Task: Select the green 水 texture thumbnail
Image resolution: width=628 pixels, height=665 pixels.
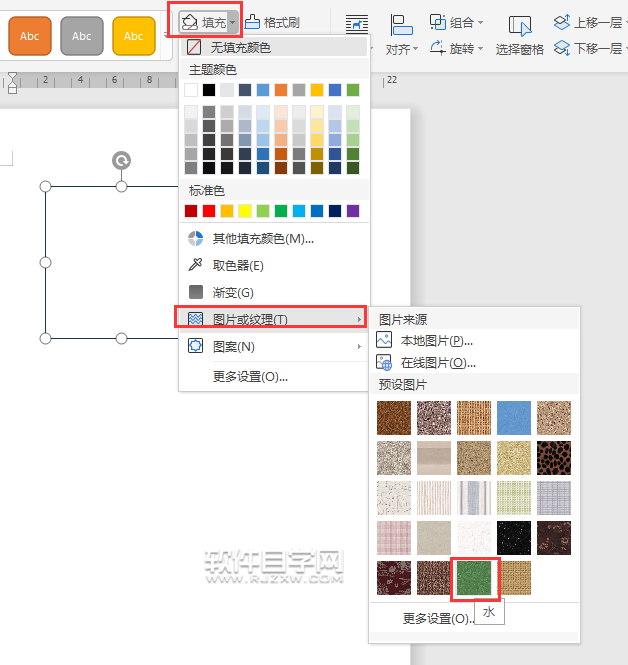Action: pyautogui.click(x=474, y=578)
